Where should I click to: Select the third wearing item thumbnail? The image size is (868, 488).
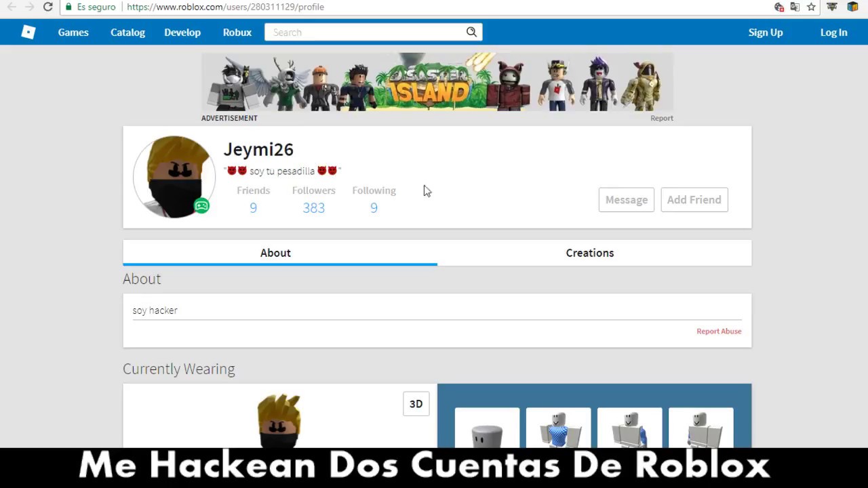pos(629,428)
